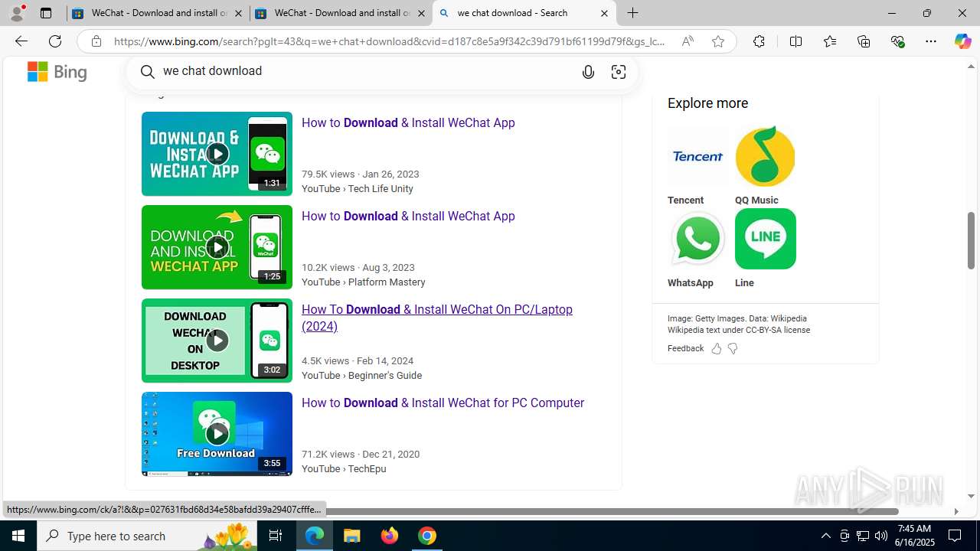
Task: Open the browser profile icon
Action: pyautogui.click(x=17, y=13)
